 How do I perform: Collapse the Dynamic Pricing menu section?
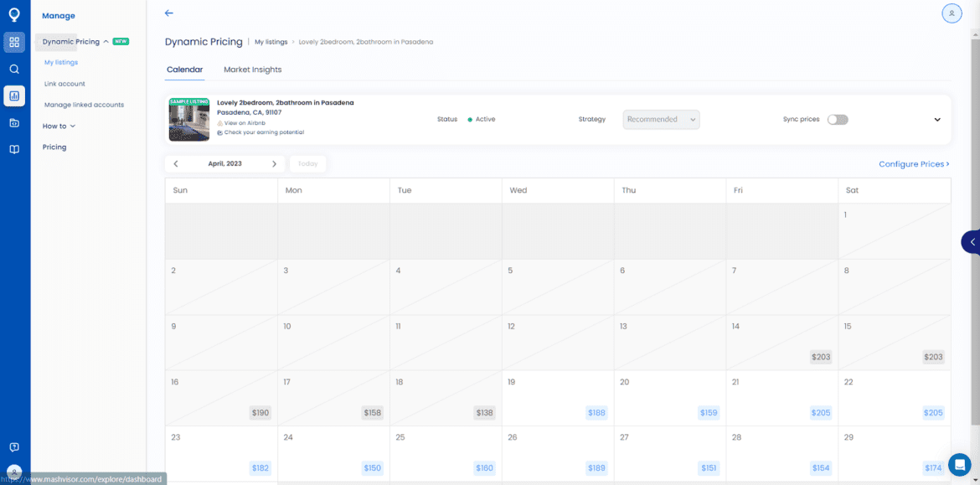point(106,42)
